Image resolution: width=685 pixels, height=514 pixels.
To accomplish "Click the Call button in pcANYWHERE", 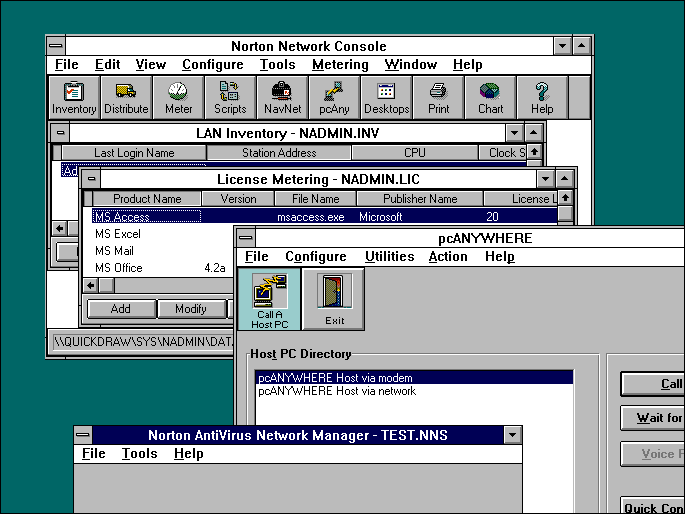I will pyautogui.click(x=653, y=384).
